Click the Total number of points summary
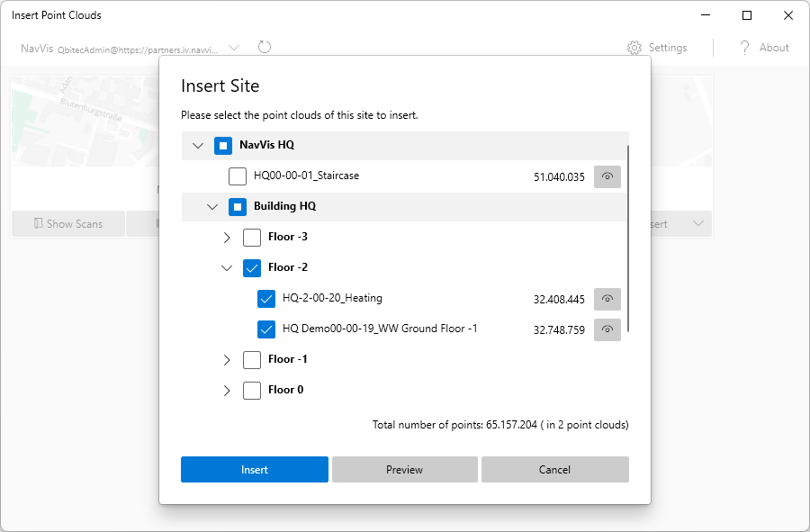The height and width of the screenshot is (532, 810). 500,425
